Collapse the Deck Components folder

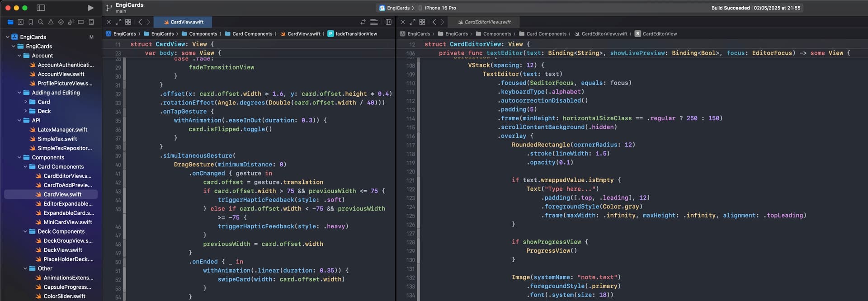[25, 231]
